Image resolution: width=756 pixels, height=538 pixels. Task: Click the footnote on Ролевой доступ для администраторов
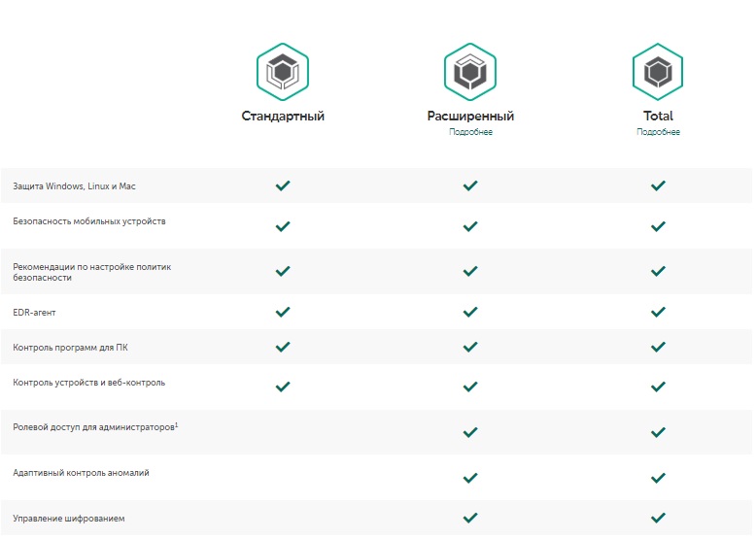click(x=176, y=423)
